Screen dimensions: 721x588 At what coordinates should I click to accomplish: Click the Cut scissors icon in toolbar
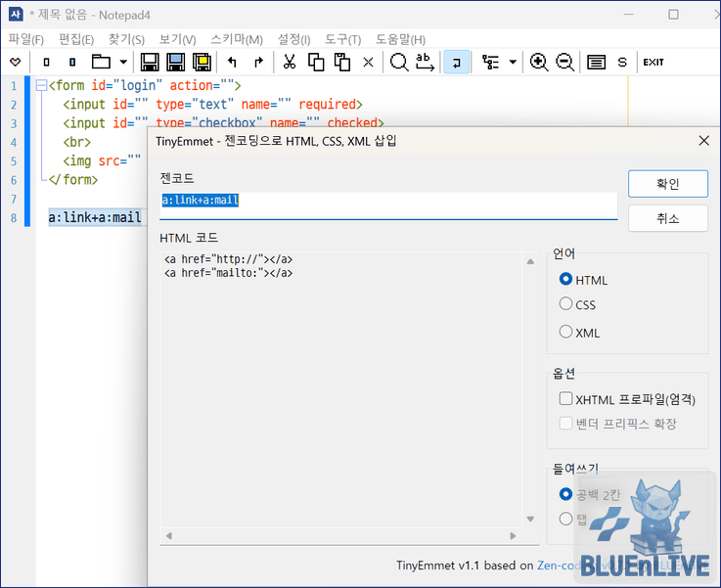[x=290, y=62]
